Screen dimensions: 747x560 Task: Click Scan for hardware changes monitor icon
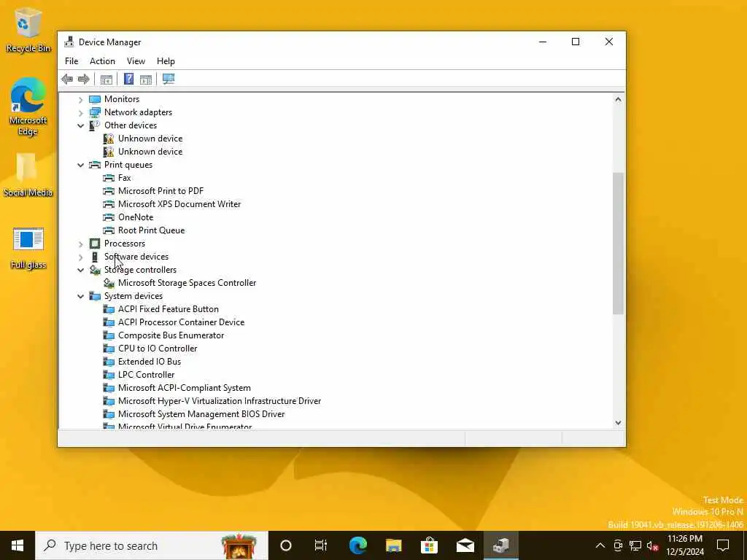pyautogui.click(x=169, y=79)
